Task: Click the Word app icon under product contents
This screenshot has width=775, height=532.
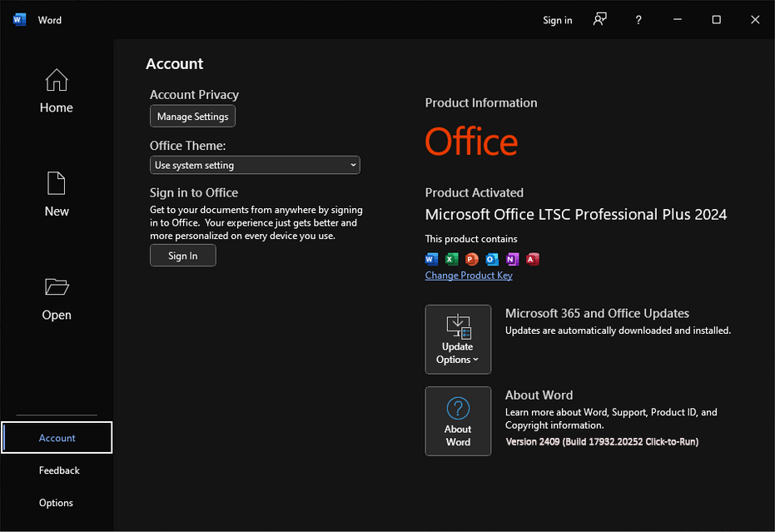Action: tap(431, 259)
